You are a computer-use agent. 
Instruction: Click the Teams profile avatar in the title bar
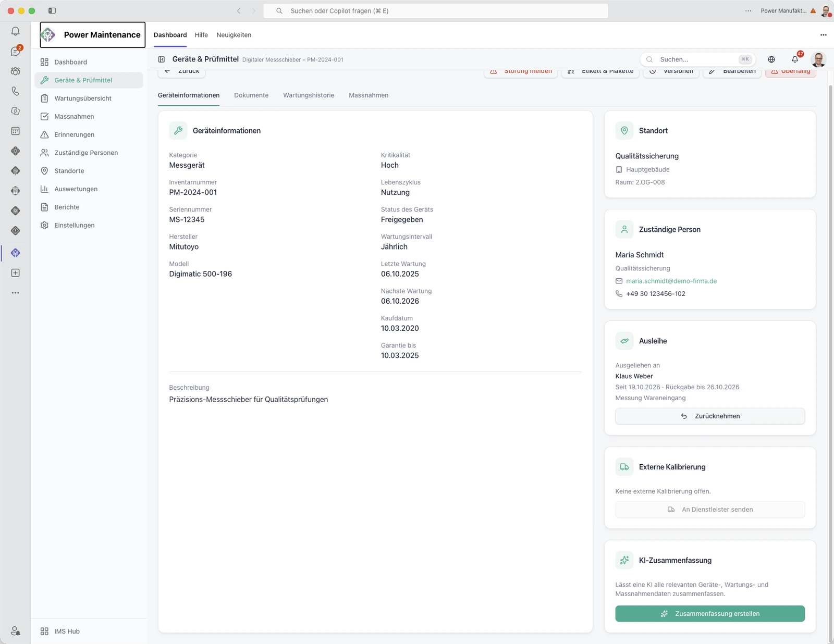pyautogui.click(x=826, y=10)
